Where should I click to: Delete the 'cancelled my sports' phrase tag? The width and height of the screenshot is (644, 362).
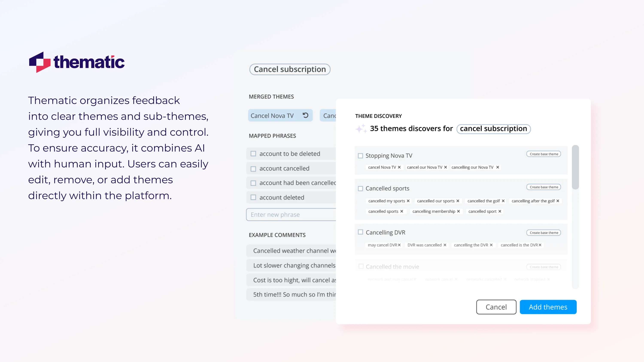[408, 201]
